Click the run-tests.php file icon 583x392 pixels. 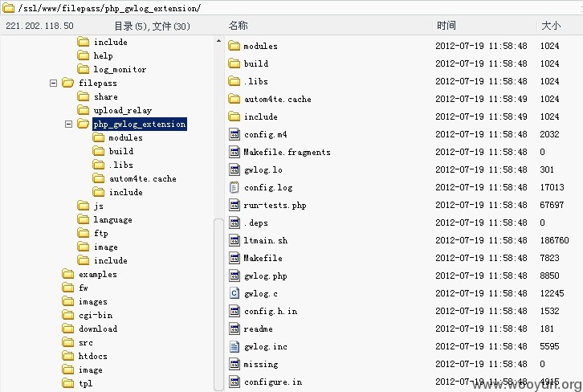(x=234, y=205)
